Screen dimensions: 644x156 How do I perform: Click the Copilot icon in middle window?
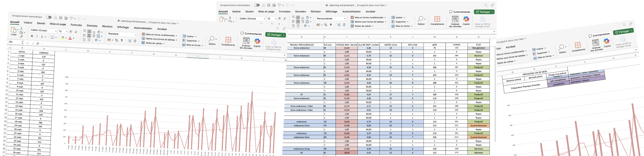point(466,19)
